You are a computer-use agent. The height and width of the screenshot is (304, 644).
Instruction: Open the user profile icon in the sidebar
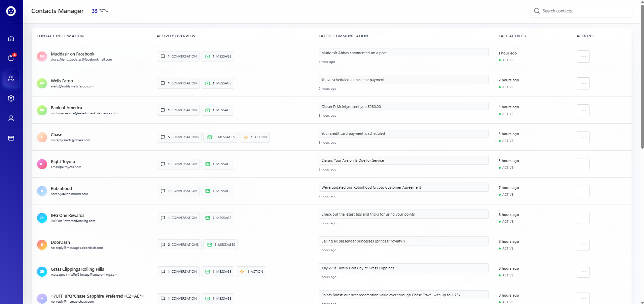coord(11,118)
